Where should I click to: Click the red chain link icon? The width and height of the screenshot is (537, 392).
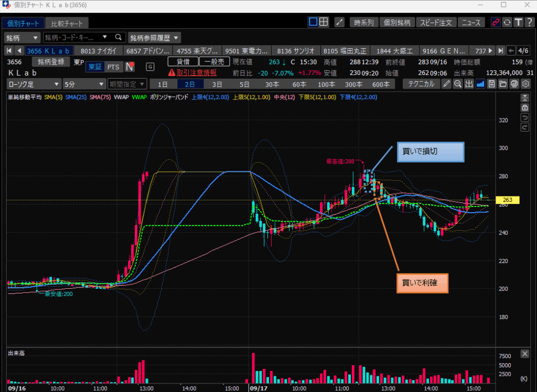pos(496,22)
